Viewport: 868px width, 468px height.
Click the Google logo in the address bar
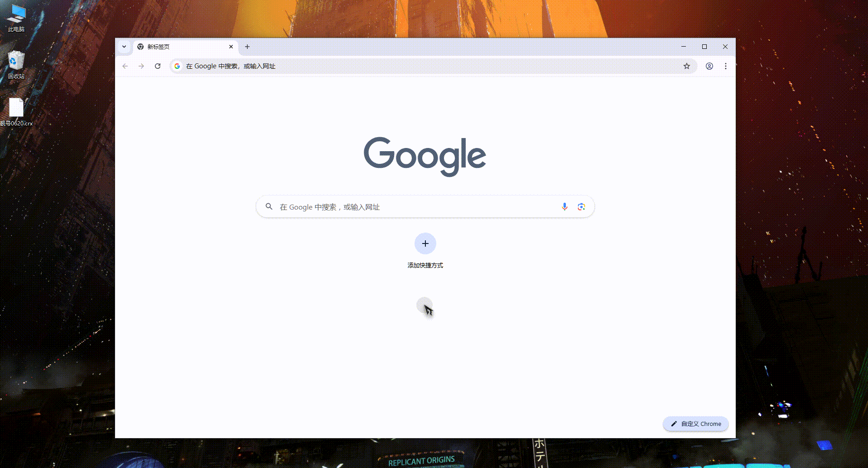point(177,66)
